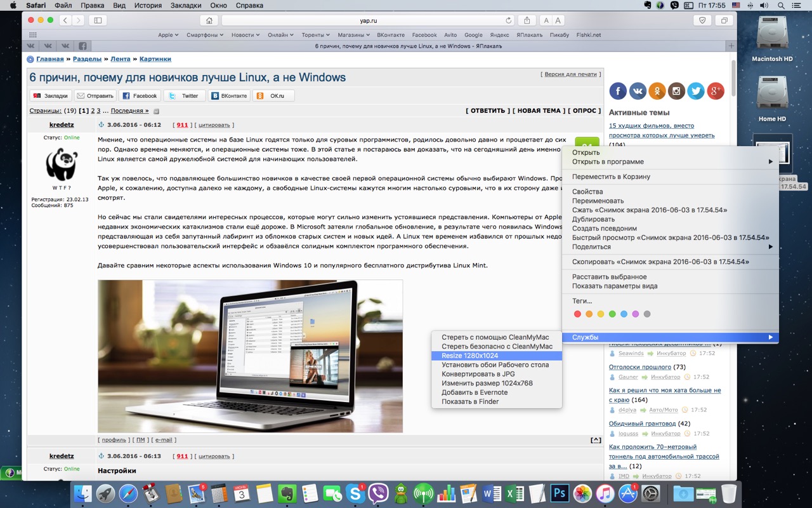
Task: Select Установить обои Рабочего стола
Action: (x=497, y=365)
